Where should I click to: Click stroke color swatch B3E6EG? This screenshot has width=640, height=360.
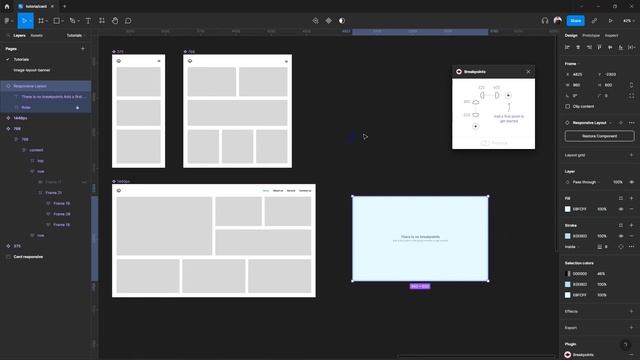tap(567, 236)
